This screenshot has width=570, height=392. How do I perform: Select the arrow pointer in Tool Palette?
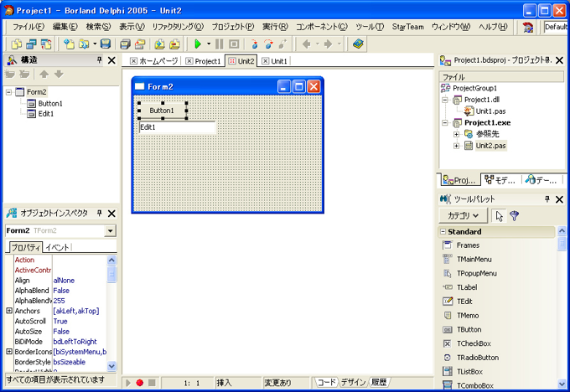tap(499, 216)
